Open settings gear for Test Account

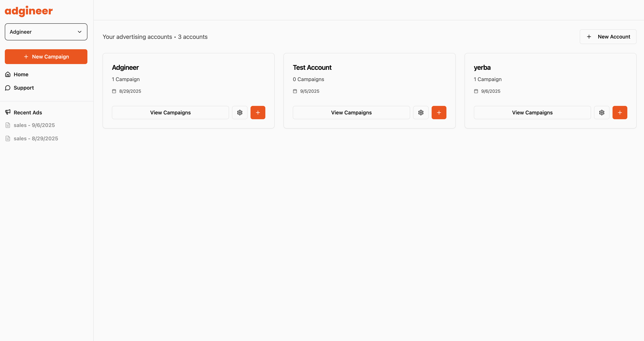[x=421, y=113]
